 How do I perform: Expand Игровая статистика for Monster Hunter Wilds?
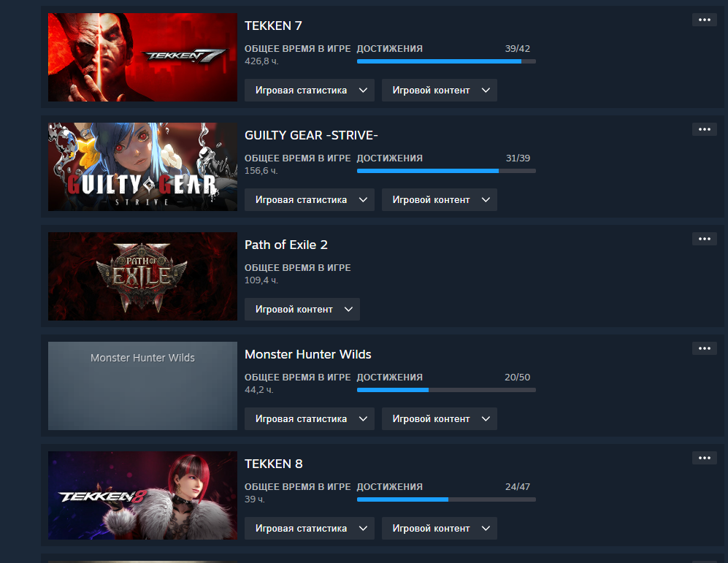309,418
